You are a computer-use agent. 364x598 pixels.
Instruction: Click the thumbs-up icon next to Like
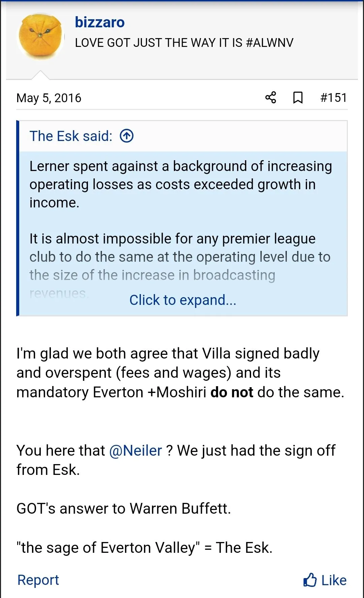point(310,580)
